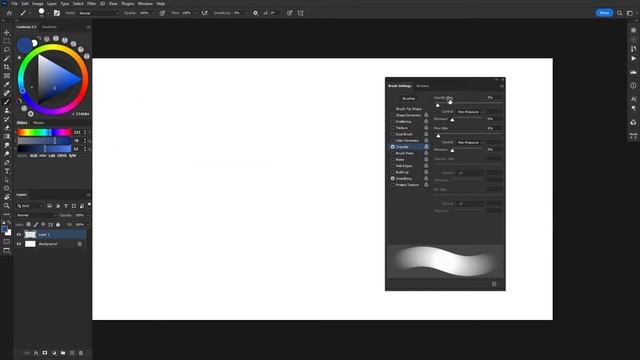Open the File menu

(14, 4)
